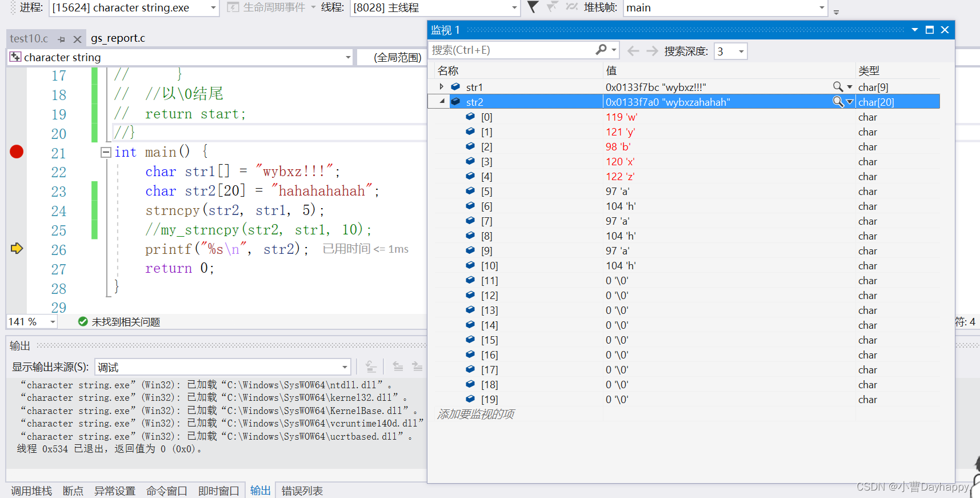Click the strncpy call on line 24

235,210
